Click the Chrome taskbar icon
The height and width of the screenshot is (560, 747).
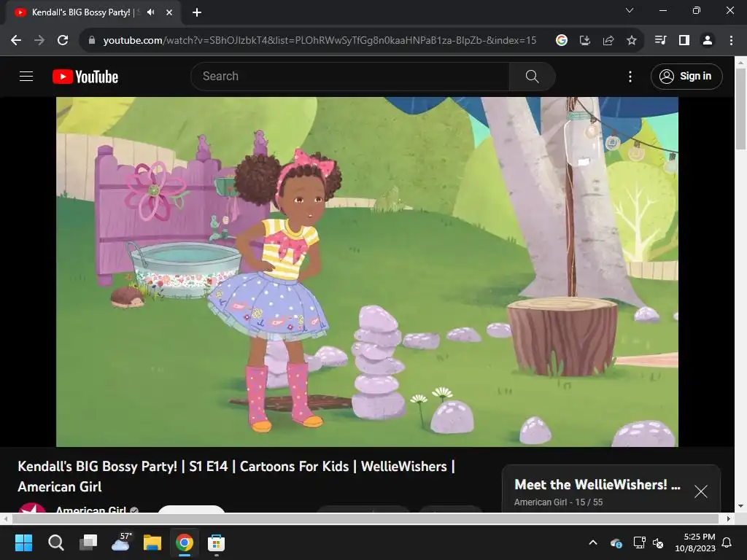[185, 542]
